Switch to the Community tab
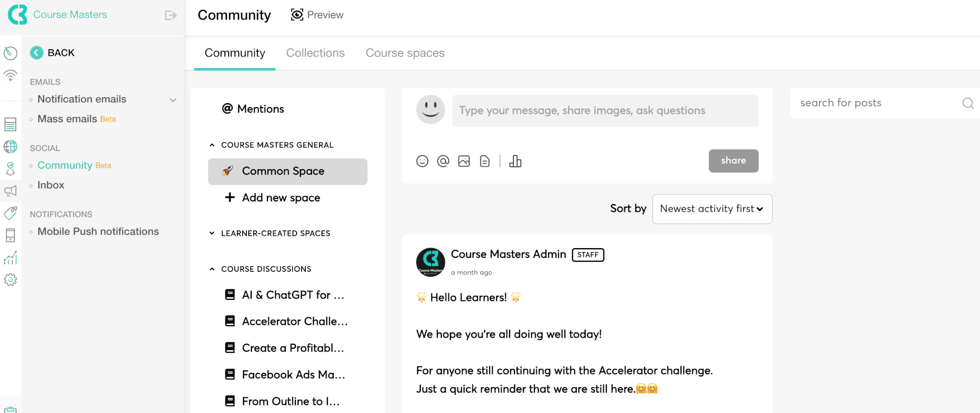 point(235,53)
